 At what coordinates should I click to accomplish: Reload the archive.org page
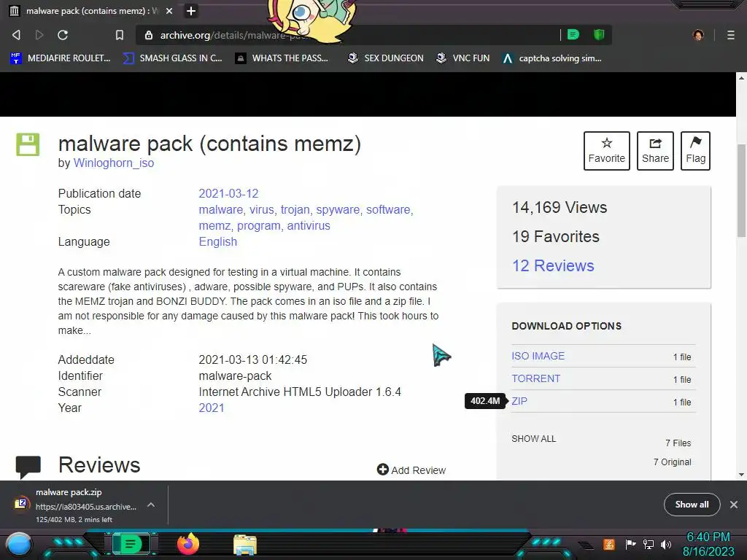pos(63,35)
